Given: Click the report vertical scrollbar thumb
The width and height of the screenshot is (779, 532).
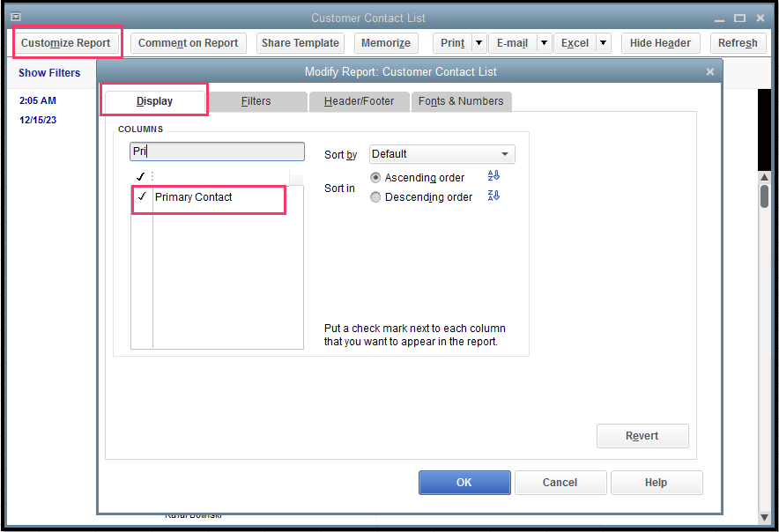Looking at the screenshot, I should point(765,196).
